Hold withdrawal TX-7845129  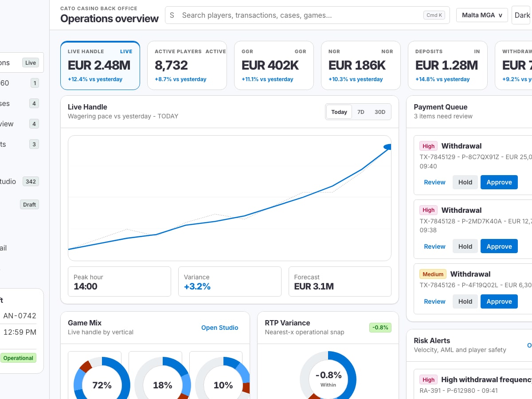pos(465,182)
